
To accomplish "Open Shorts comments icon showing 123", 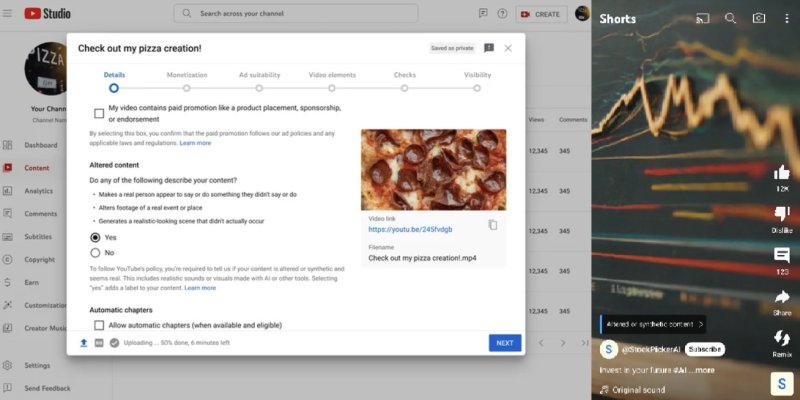I will [782, 255].
